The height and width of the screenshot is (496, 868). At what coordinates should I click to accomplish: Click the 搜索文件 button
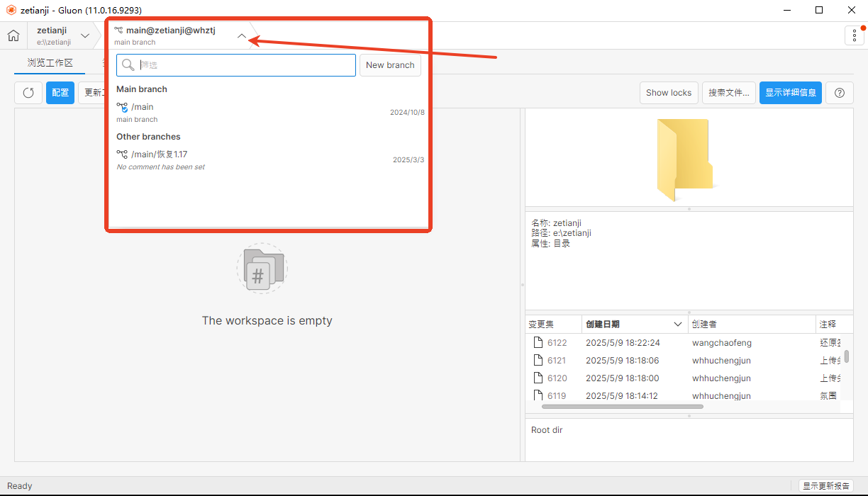point(728,93)
